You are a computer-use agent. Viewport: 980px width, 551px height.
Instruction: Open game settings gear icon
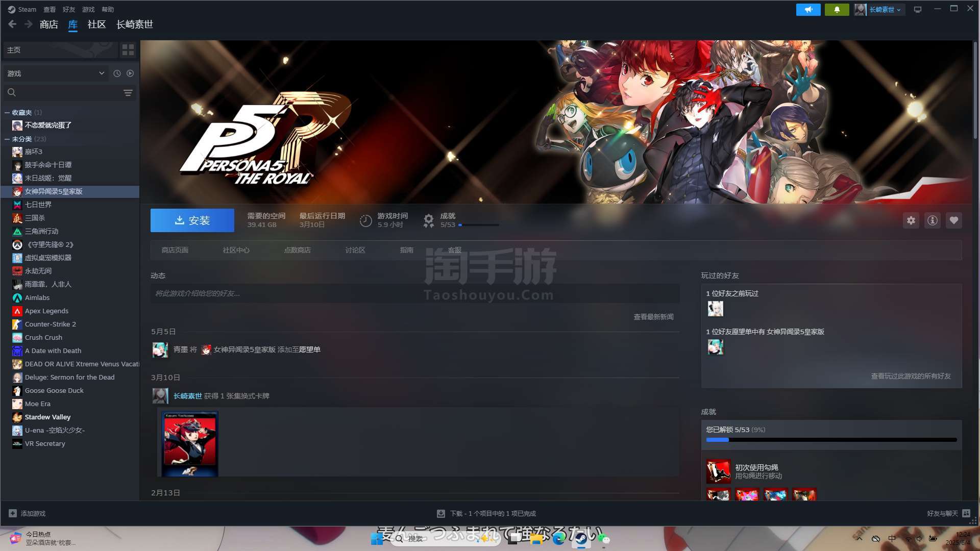[911, 220]
